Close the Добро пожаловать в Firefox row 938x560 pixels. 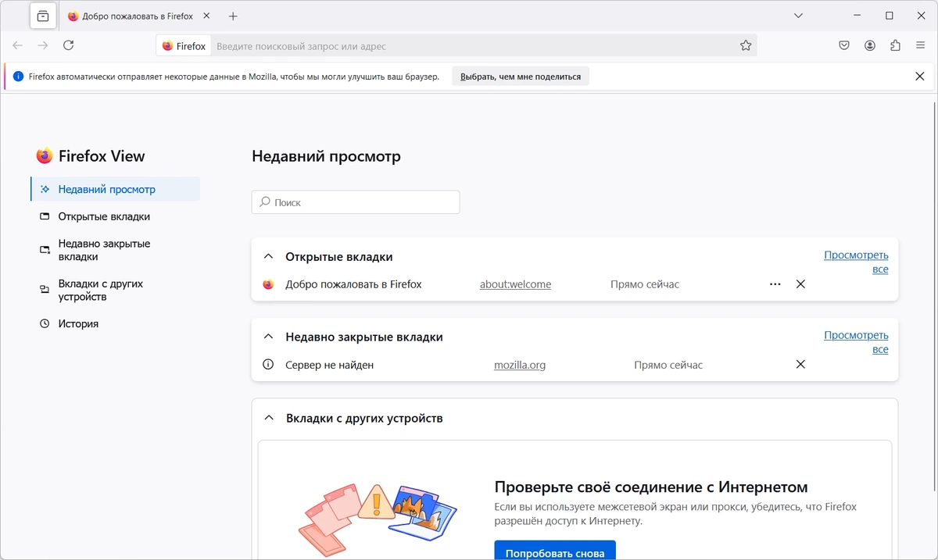(x=800, y=284)
